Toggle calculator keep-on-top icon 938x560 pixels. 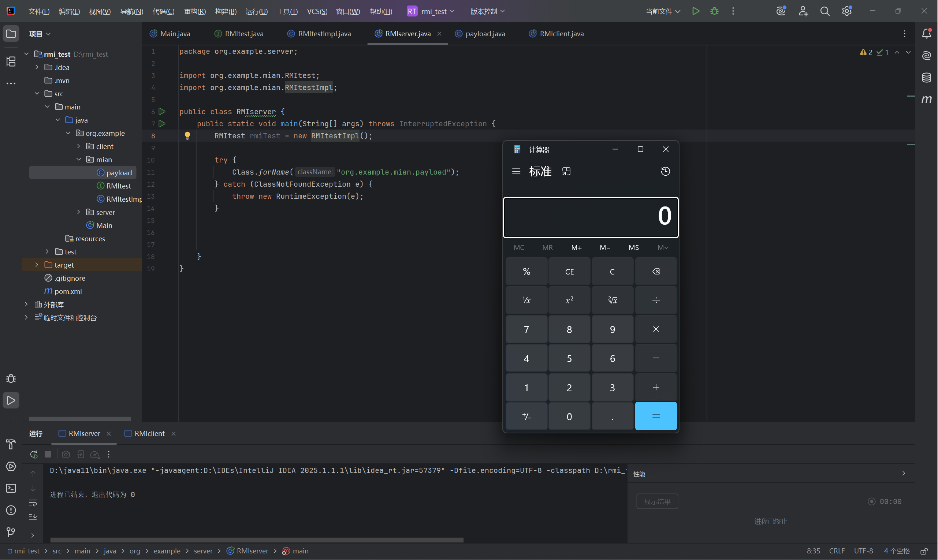click(x=566, y=172)
